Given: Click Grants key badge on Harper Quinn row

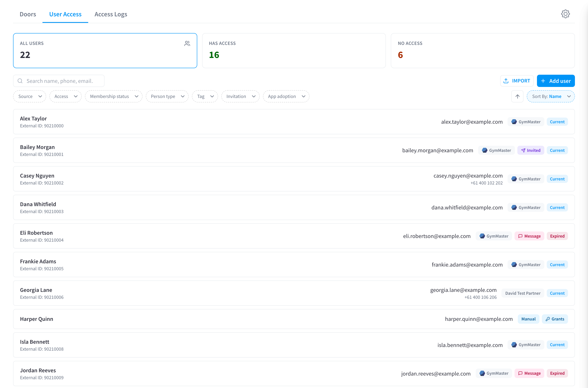Looking at the screenshot, I should [555, 319].
